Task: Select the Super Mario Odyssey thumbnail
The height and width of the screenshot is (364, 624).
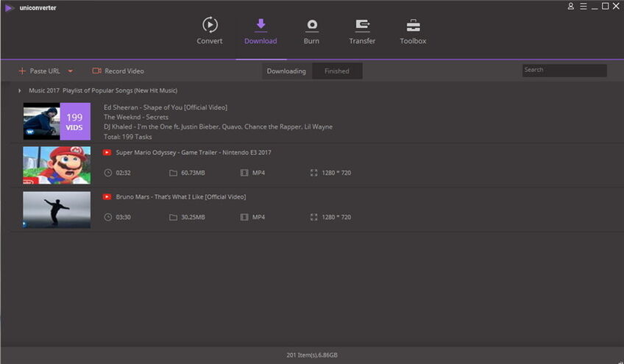Action: (x=57, y=165)
